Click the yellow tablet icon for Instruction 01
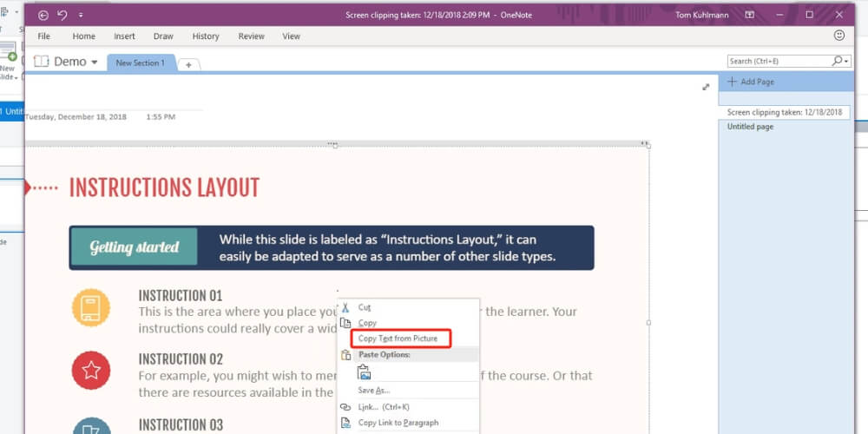Image resolution: width=868 pixels, height=434 pixels. [x=91, y=308]
